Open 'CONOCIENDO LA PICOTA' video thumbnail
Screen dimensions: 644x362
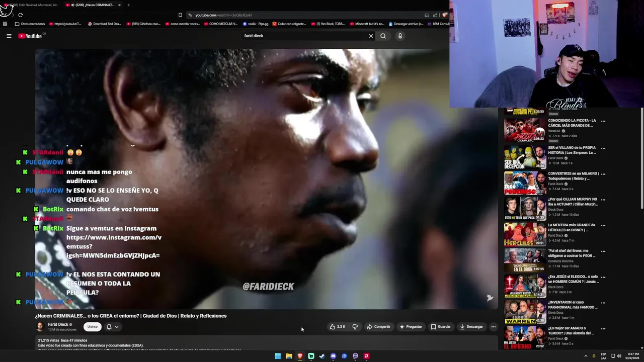tap(525, 130)
